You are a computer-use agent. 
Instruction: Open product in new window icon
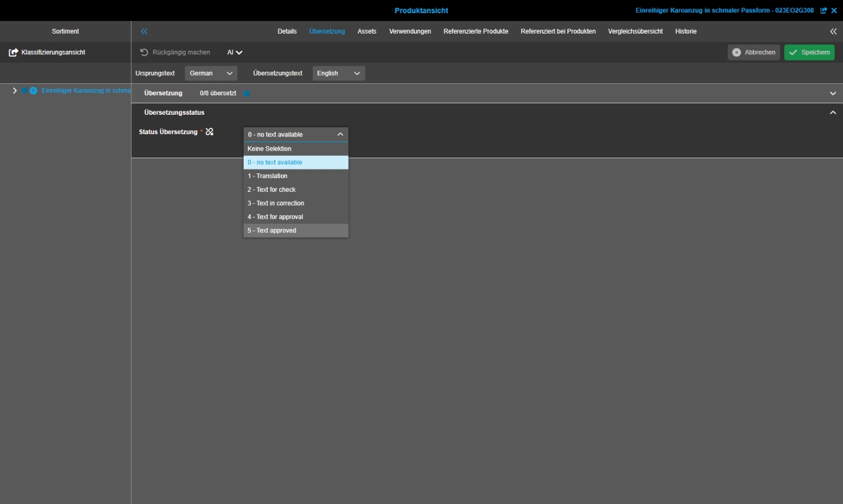pos(824,11)
